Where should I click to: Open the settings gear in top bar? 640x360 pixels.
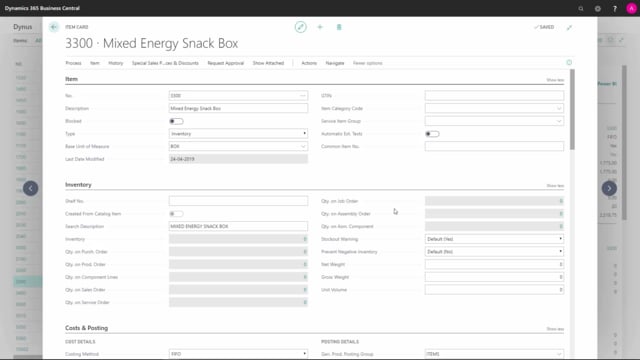[x=598, y=8]
